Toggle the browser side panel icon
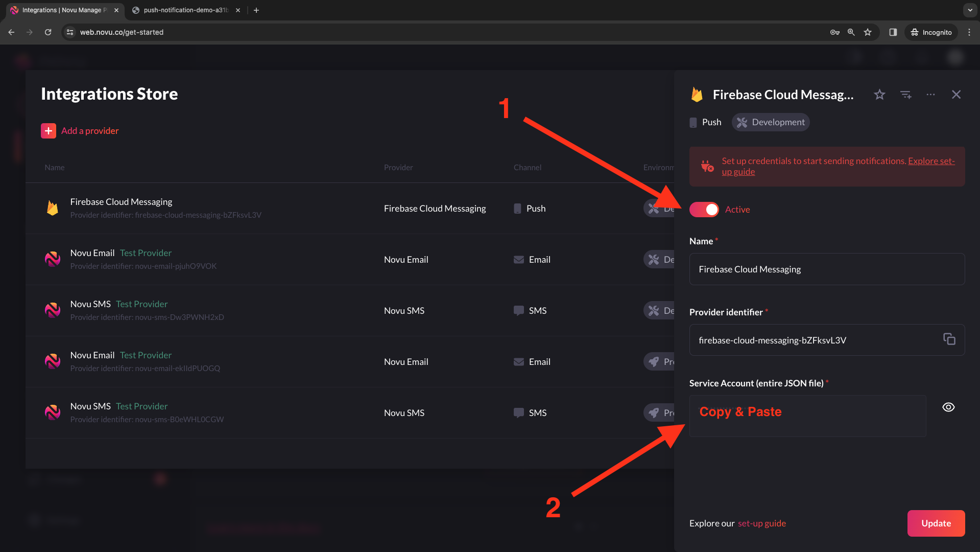 click(893, 32)
